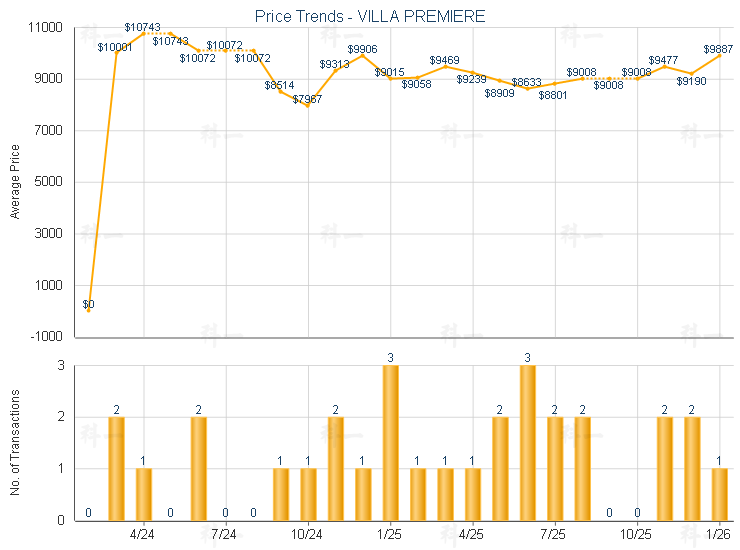Select the $9469 price data label
This screenshot has width=740, height=550.
[x=445, y=61]
